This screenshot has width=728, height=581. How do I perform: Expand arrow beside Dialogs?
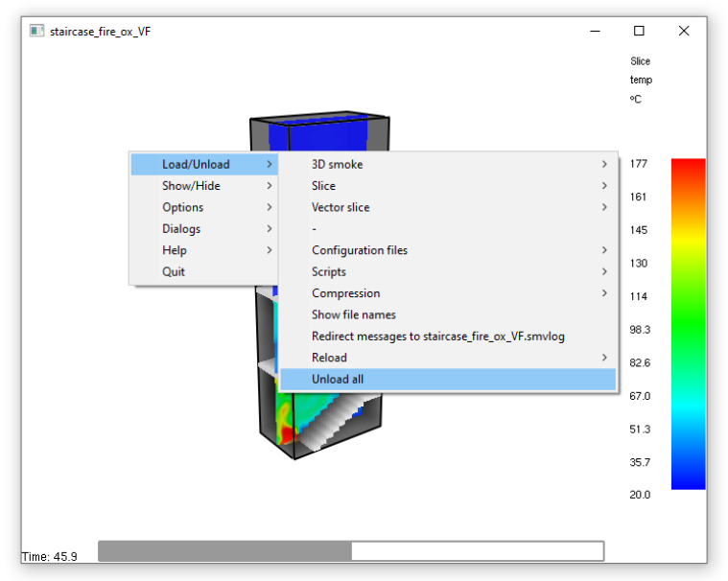270,229
